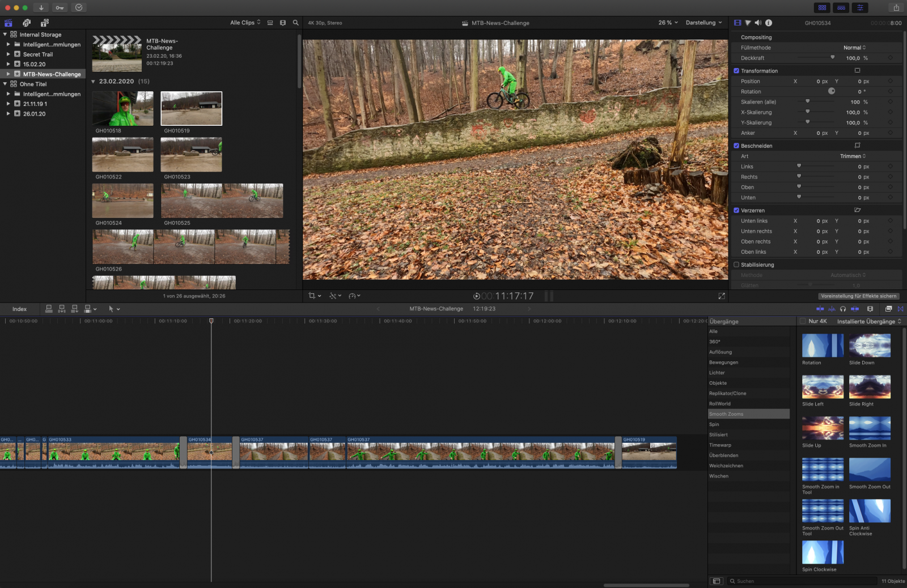
Task: Show the Libraries sidebar clapperboard icon
Action: [9, 23]
